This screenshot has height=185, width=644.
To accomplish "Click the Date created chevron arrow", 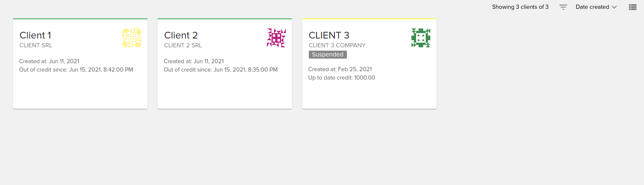I will point(614,7).
